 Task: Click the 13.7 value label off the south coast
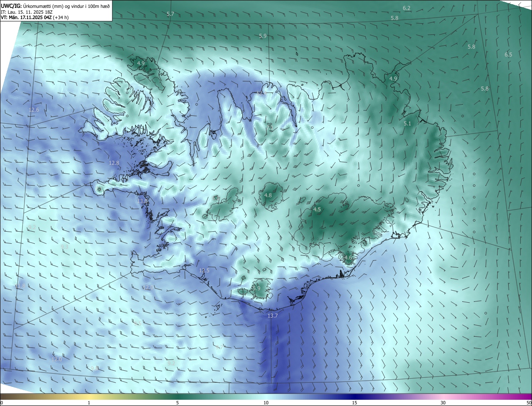pyautogui.click(x=273, y=316)
